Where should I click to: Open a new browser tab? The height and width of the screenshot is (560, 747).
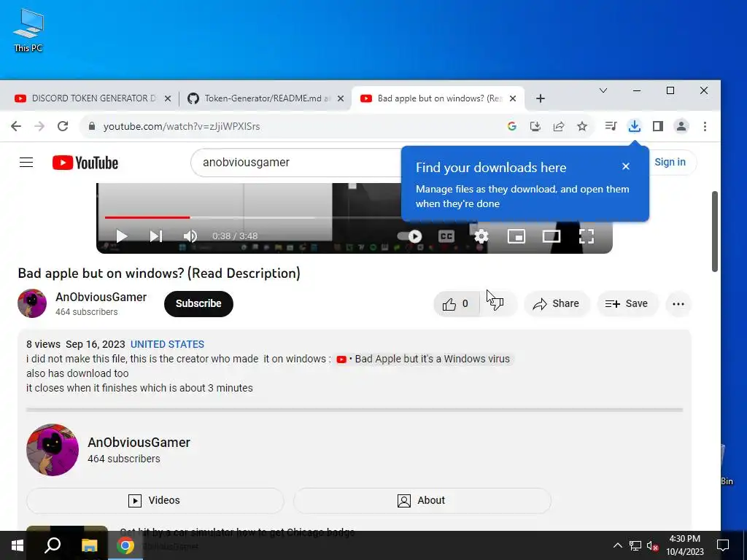tap(541, 98)
